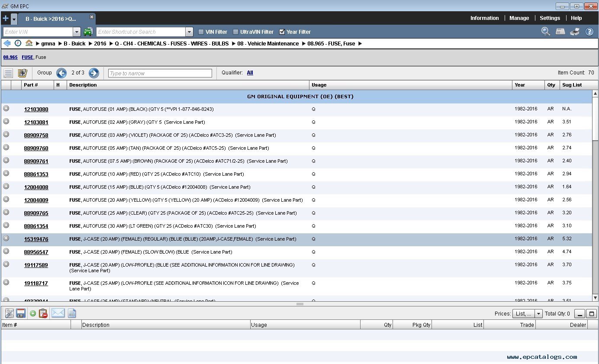The image size is (599, 364).
Task: Uncheck the Year Filter checkbox
Action: pyautogui.click(x=282, y=32)
